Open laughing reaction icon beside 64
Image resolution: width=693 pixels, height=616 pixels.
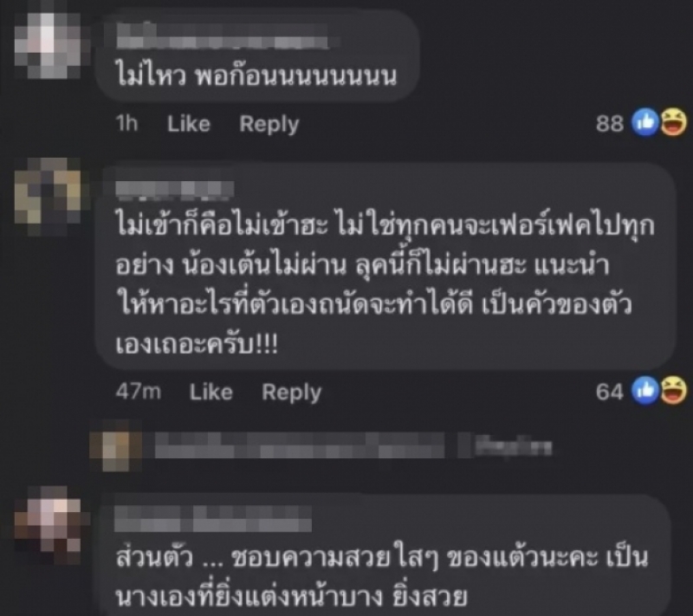(x=674, y=390)
